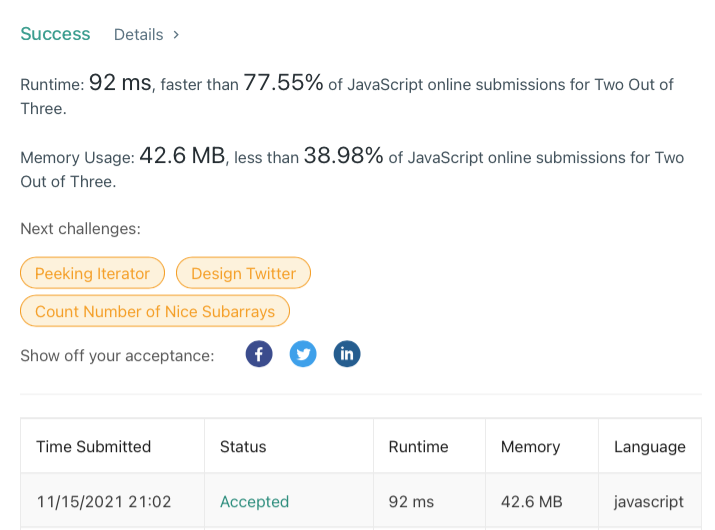Share acceptance on Facebook
Viewport: 715px width, 530px height.
tap(259, 354)
